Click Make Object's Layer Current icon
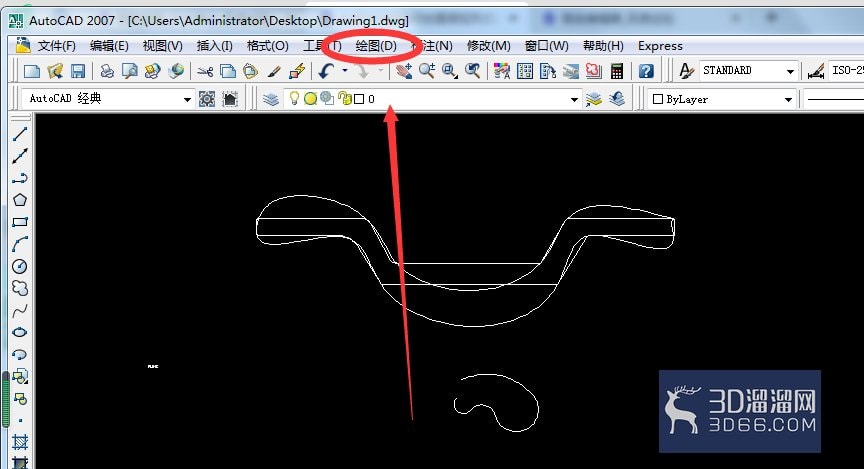This screenshot has width=864, height=469. pyautogui.click(x=593, y=99)
